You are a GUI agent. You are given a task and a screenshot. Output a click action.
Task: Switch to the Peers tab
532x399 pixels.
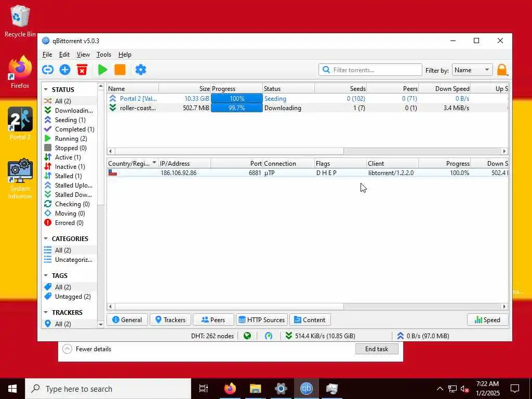(x=213, y=320)
